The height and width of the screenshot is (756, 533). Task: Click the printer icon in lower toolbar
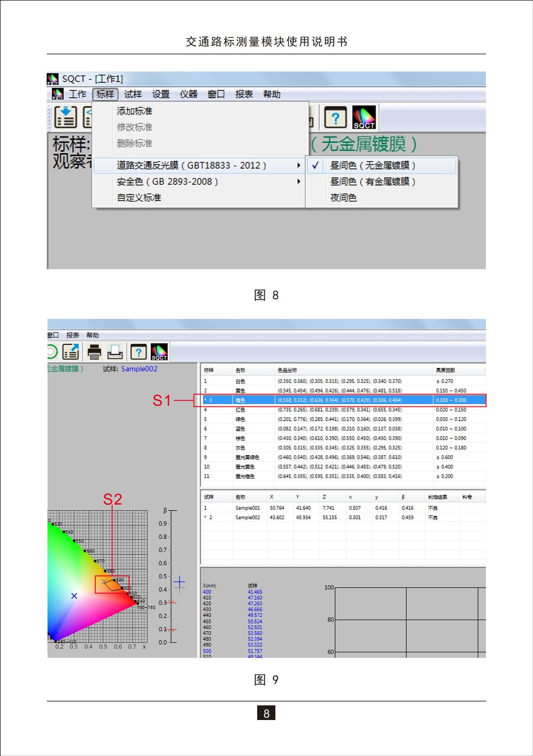coord(95,352)
